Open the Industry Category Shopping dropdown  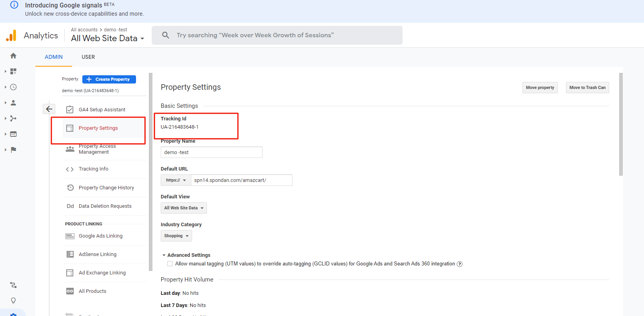(x=176, y=236)
